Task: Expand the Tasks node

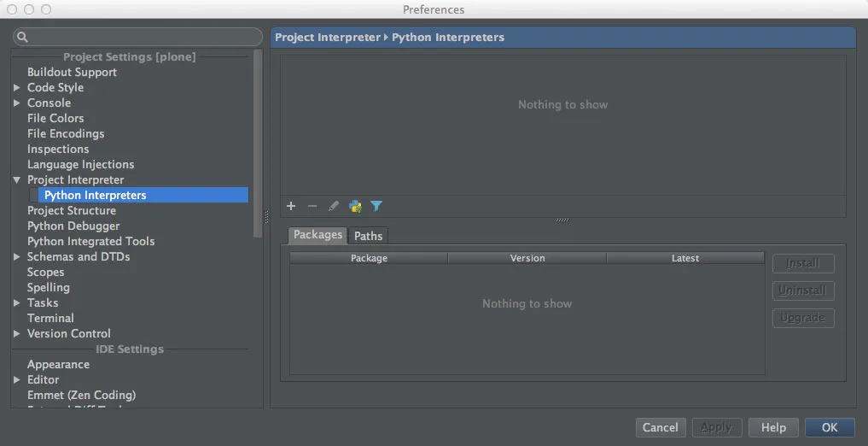Action: coord(16,303)
